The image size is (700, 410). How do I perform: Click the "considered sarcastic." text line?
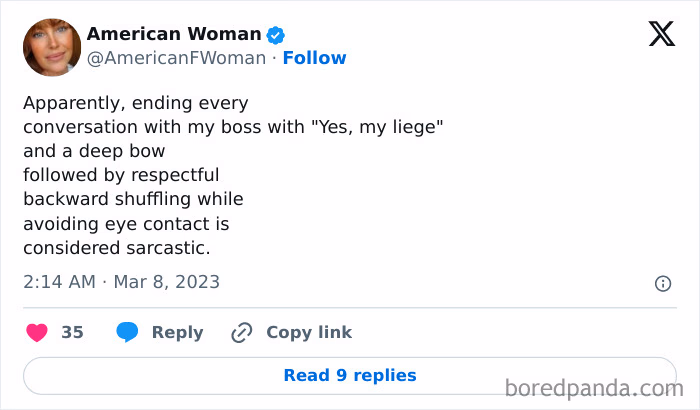[117, 248]
